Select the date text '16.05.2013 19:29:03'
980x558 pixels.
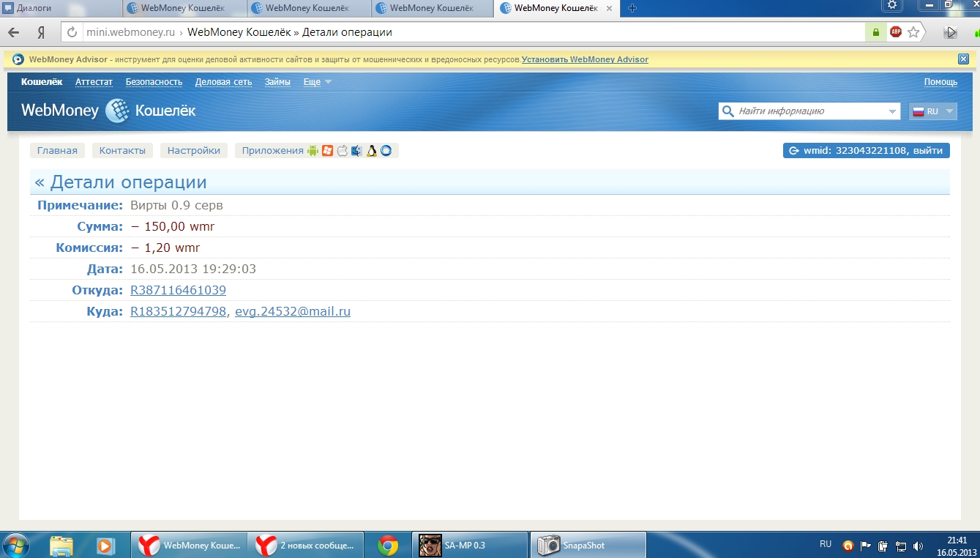pos(193,269)
